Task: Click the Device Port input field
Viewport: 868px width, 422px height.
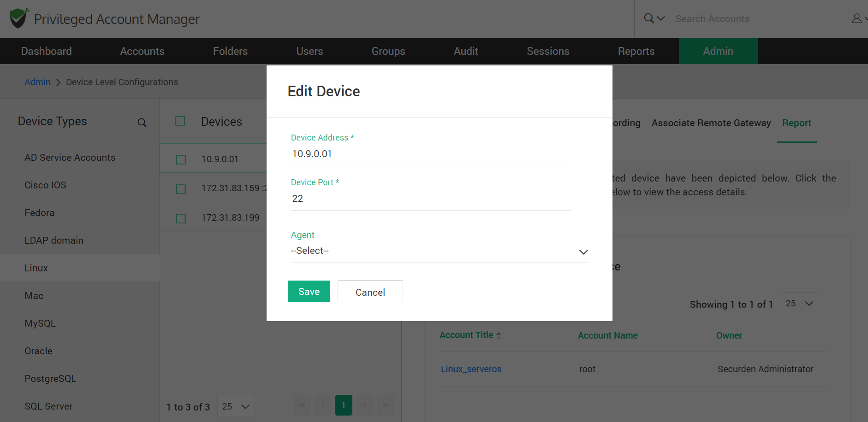Action: (430, 199)
